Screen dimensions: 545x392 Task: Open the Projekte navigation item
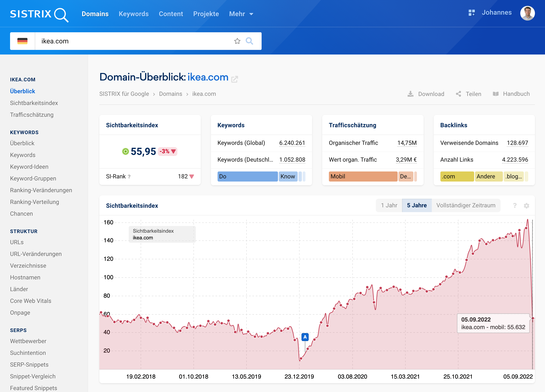(206, 14)
